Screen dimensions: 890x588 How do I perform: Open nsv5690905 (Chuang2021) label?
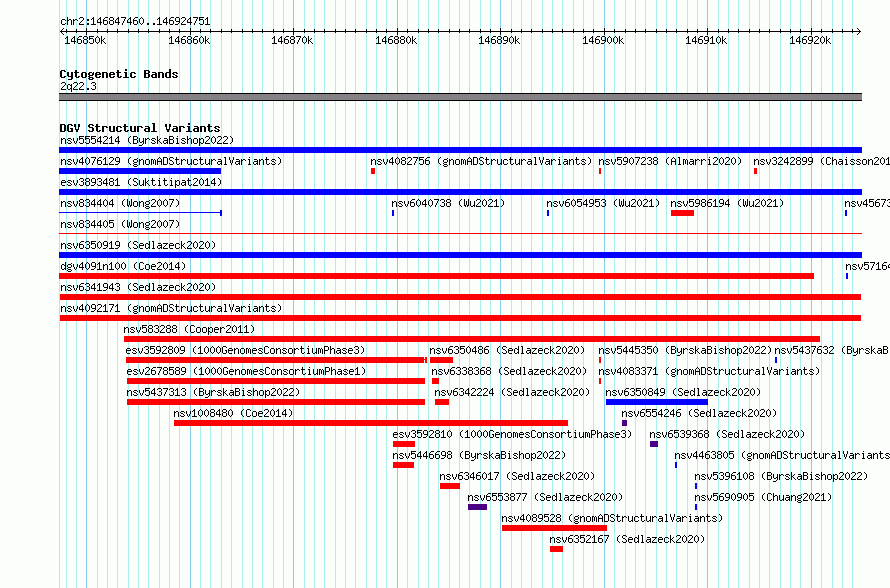763,497
